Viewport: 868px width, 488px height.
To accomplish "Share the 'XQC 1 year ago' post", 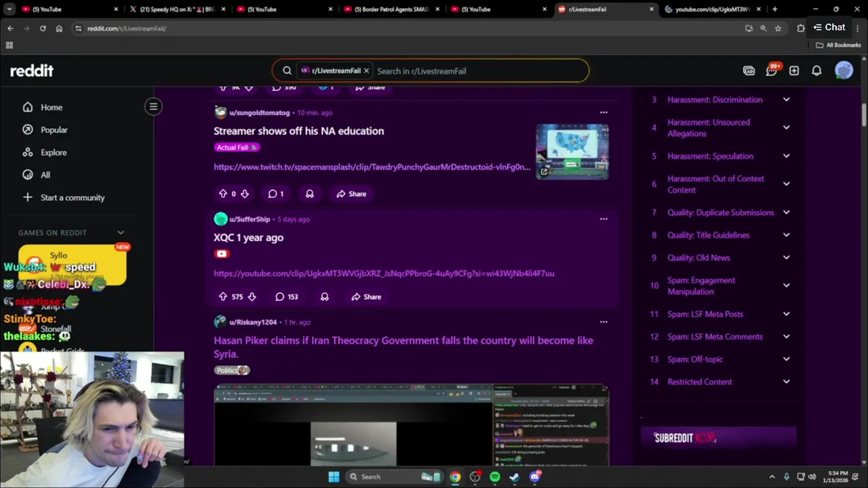I will point(366,297).
